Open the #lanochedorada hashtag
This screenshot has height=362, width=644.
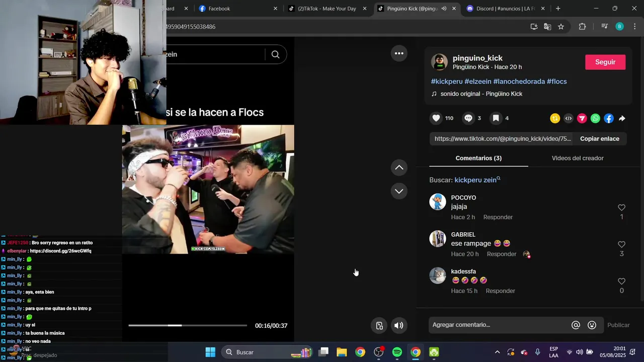click(519, 81)
